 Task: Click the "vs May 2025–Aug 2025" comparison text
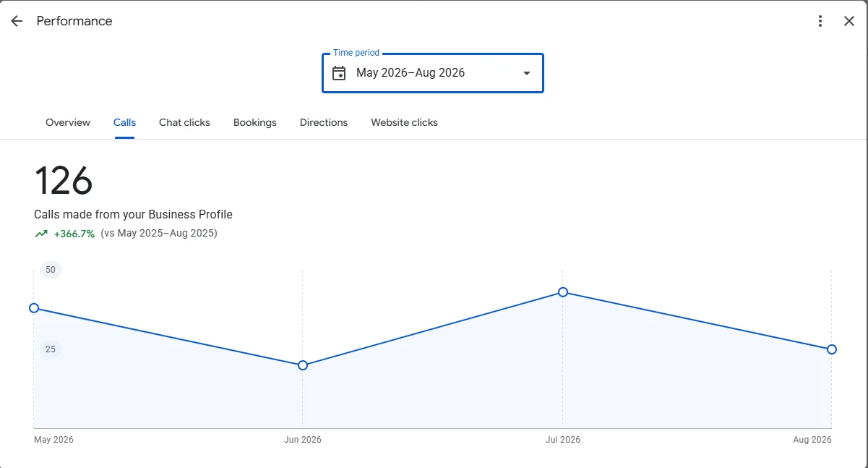click(x=159, y=234)
